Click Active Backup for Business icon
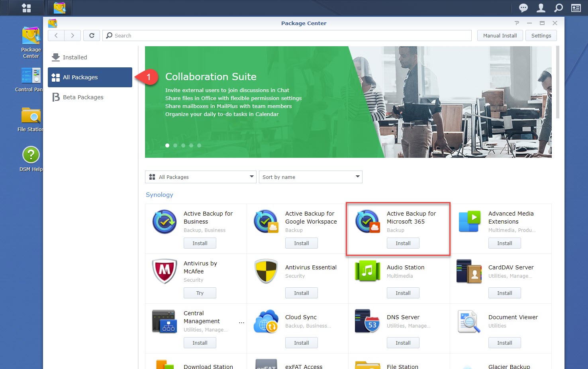This screenshot has height=369, width=588. 165,222
